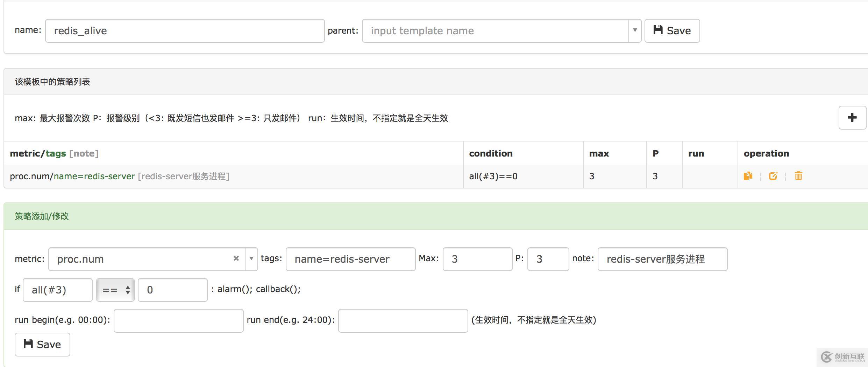
Task: Click the tags field name=redis-server
Action: (x=351, y=259)
